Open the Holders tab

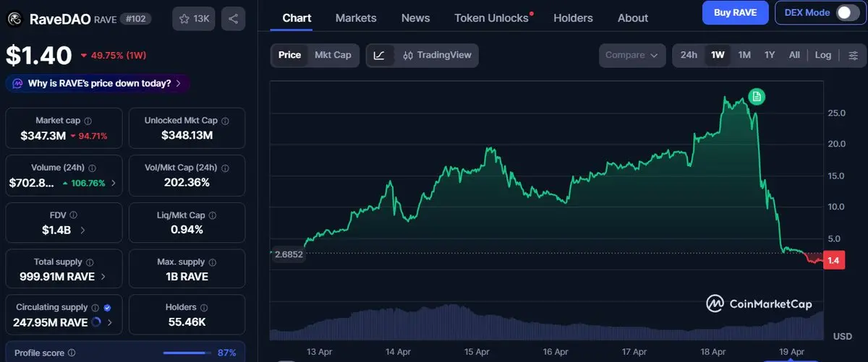573,17
